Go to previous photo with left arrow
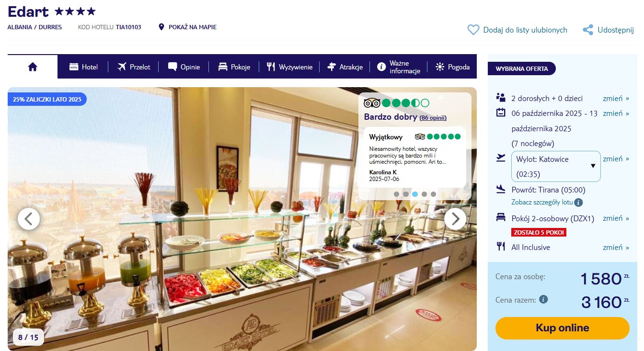Screen dimensions: 644x351 click(29, 219)
